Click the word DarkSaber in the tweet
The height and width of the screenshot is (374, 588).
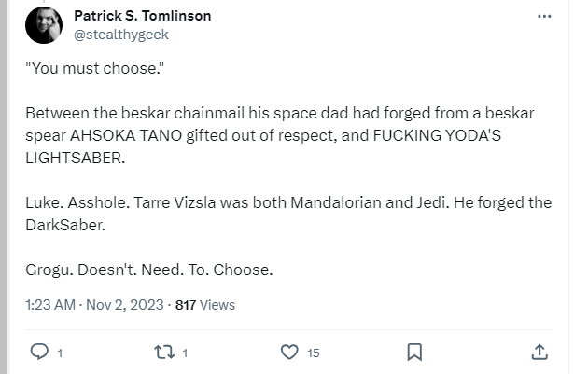[x=65, y=225]
